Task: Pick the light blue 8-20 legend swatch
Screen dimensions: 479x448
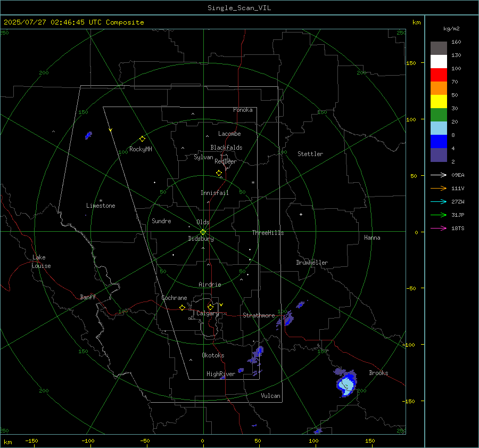Action: (x=439, y=128)
